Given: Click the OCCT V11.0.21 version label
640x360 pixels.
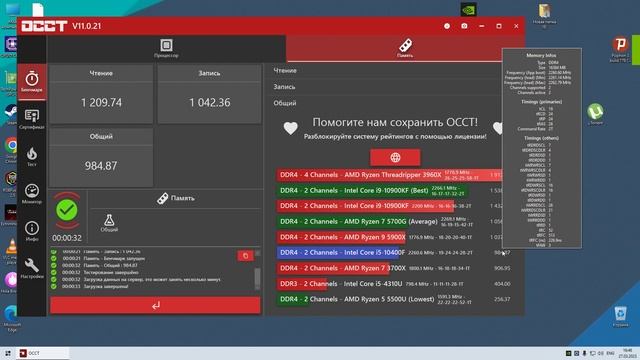Looking at the screenshot, I should click(87, 26).
